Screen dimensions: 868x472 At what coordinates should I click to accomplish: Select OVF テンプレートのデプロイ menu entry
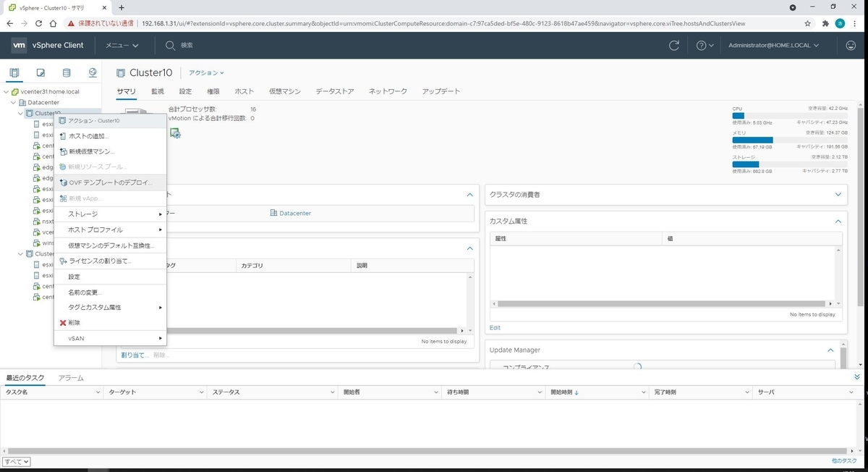110,182
